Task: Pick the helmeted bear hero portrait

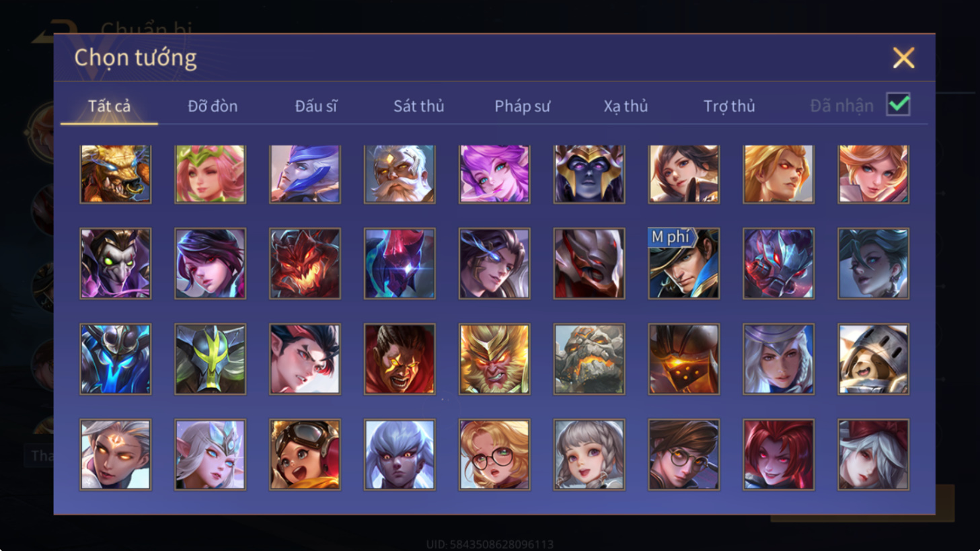Action: [874, 359]
